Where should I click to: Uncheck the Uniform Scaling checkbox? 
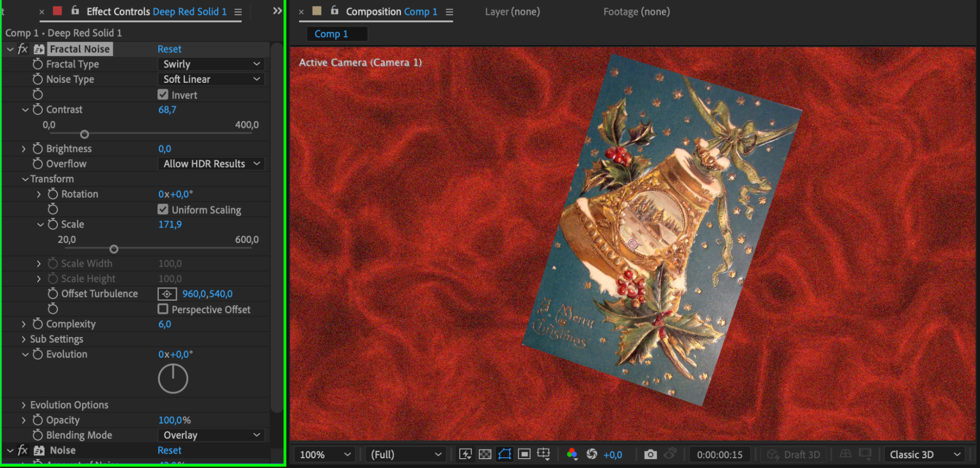click(163, 209)
